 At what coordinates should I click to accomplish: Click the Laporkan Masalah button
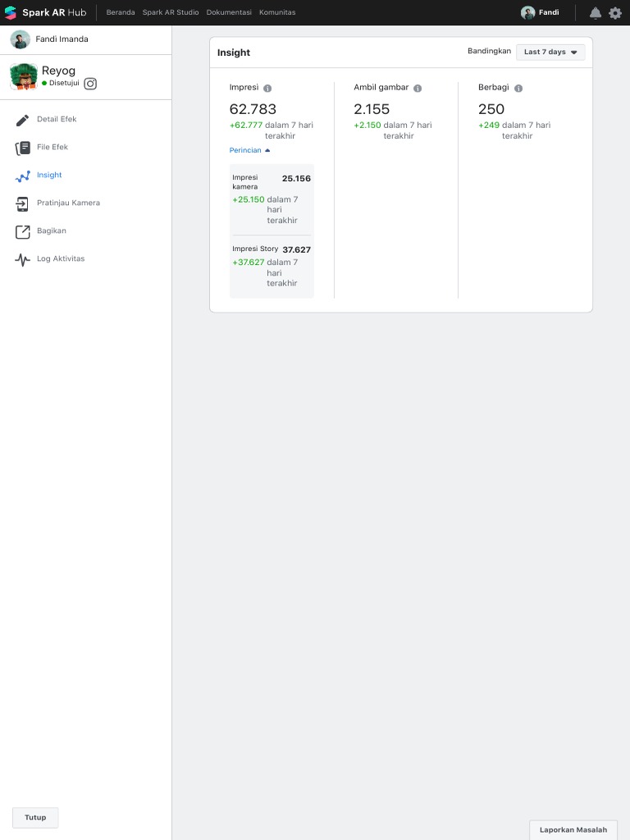(573, 829)
